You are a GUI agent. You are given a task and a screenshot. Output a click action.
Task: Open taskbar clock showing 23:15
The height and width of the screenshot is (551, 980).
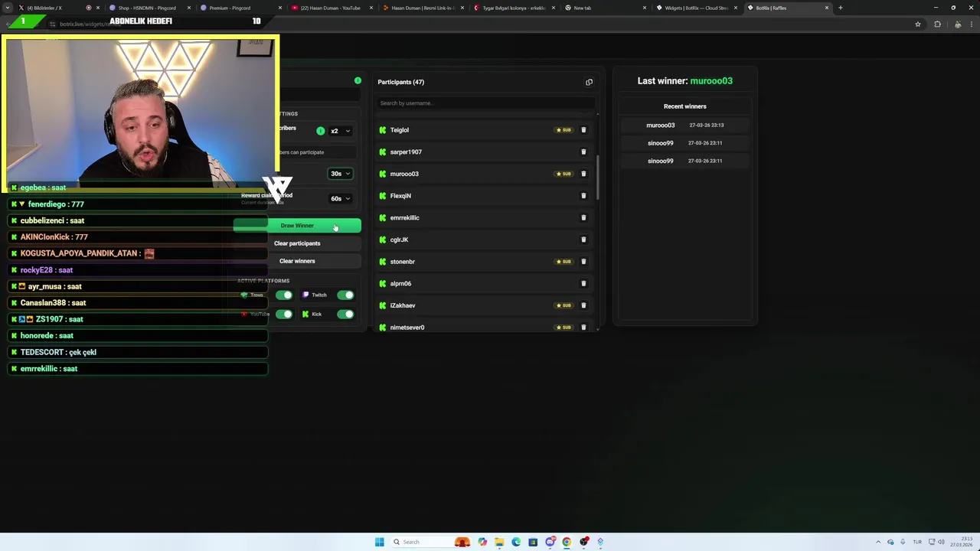[961, 542]
